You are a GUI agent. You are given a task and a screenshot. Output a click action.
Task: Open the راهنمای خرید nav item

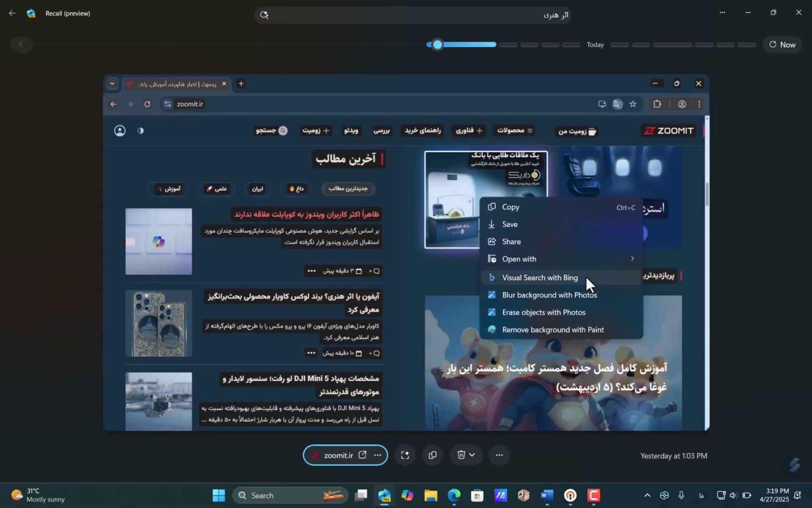(x=422, y=131)
